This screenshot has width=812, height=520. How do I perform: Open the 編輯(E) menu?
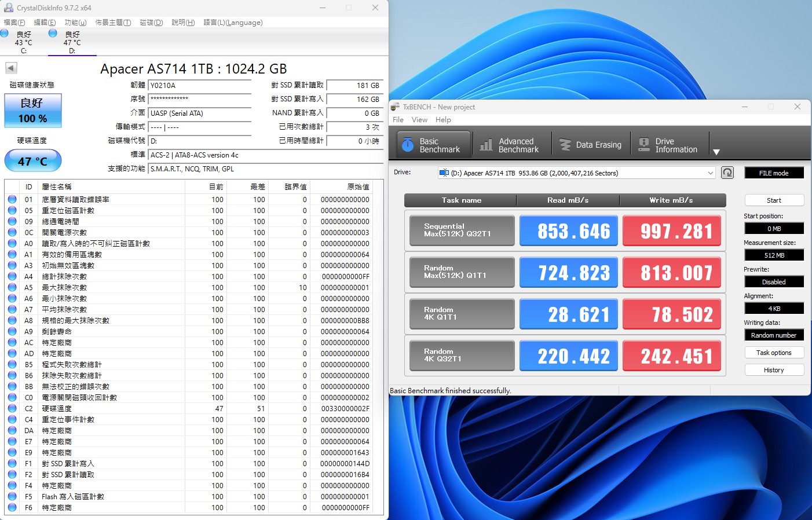(45, 23)
